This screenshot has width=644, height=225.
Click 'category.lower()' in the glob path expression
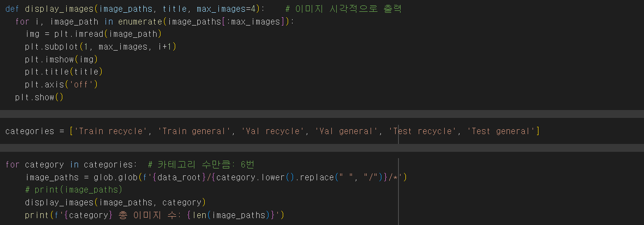tap(255, 177)
